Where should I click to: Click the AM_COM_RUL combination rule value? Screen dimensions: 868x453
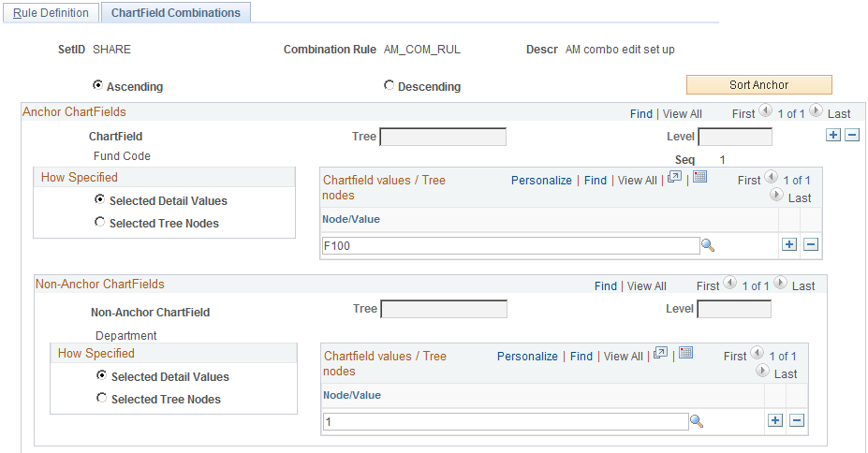pyautogui.click(x=421, y=50)
